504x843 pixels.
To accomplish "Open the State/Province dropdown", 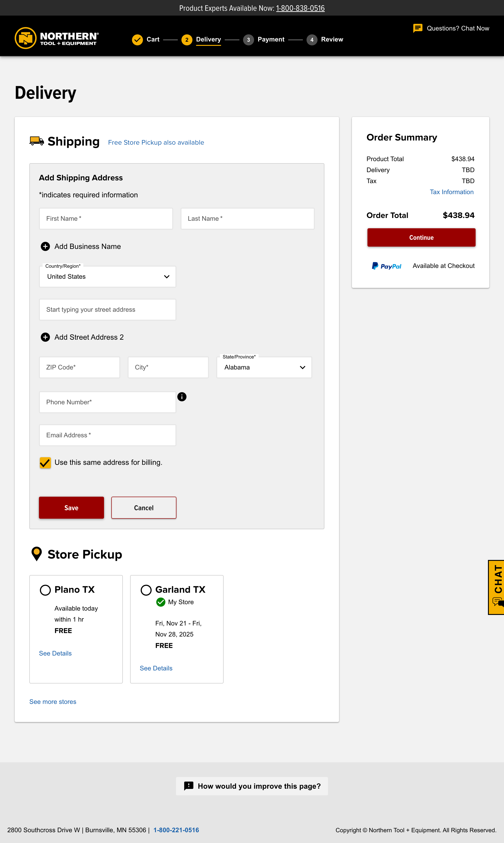I will coord(264,367).
